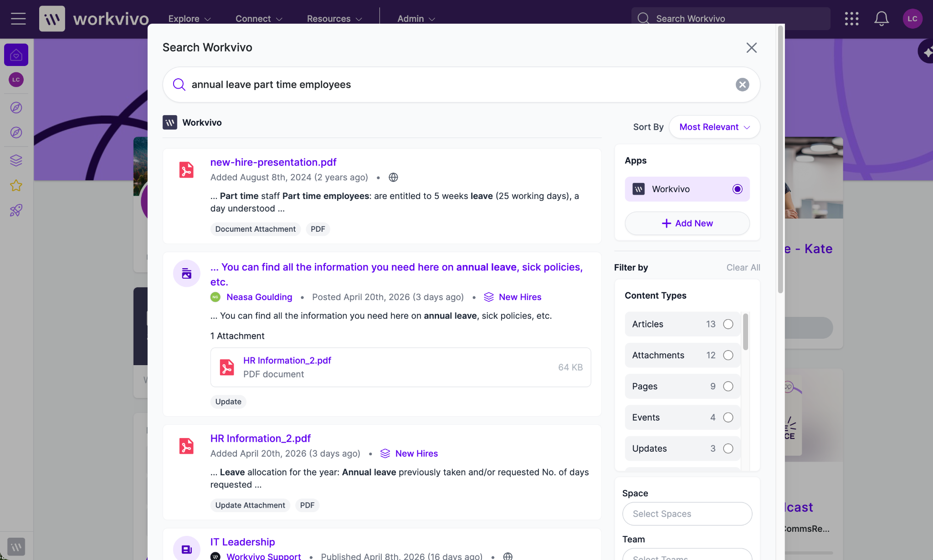Filter results by Pages
Screen dimensions: 933x560
click(683, 387)
